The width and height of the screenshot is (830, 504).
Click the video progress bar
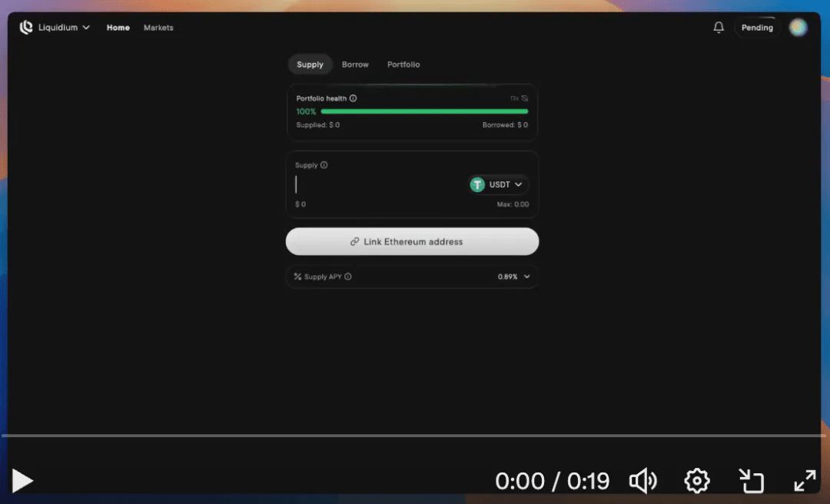click(x=414, y=436)
